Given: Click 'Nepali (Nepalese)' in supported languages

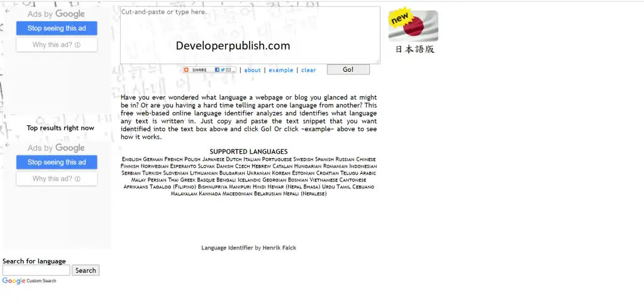Looking at the screenshot, I should pos(305,193).
